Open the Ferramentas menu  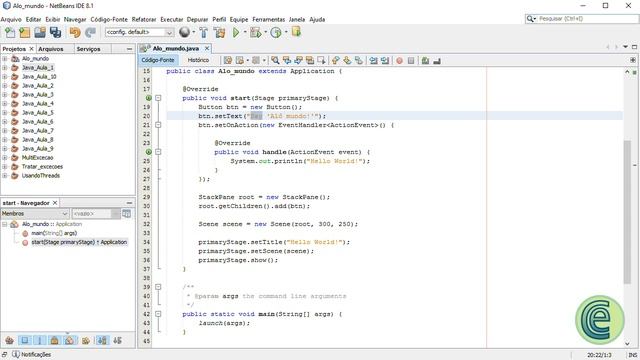click(269, 19)
